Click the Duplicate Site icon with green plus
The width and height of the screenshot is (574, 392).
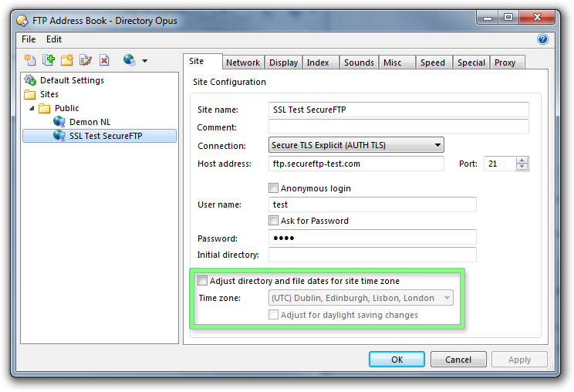coord(49,59)
